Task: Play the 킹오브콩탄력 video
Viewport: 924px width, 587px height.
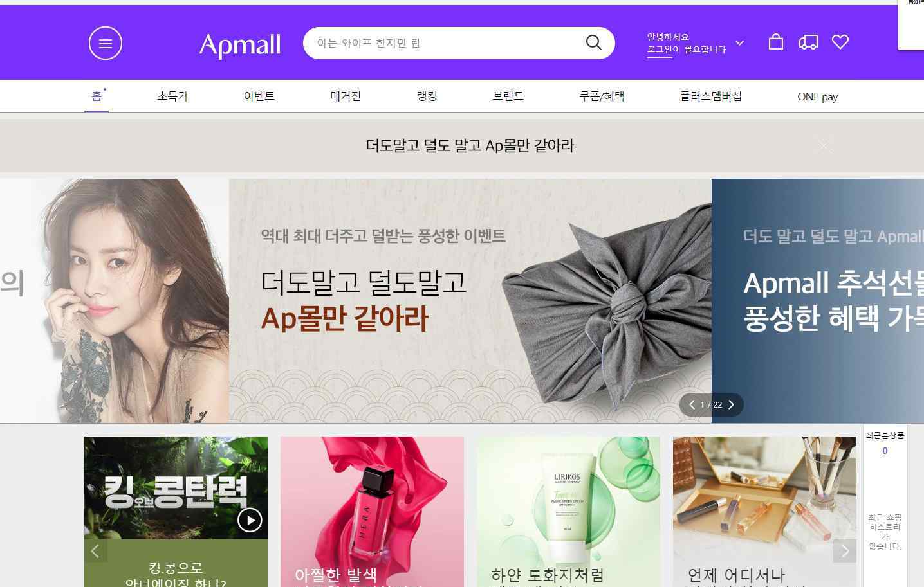Action: pos(250,519)
